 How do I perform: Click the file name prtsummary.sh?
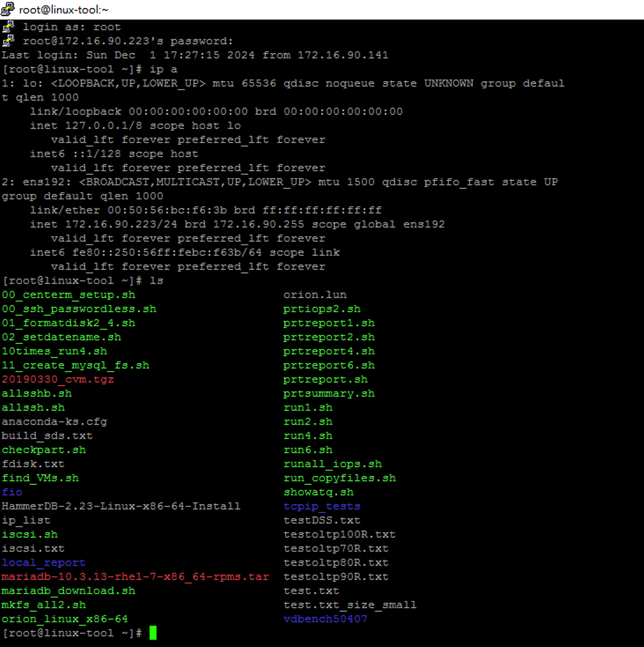coord(329,394)
